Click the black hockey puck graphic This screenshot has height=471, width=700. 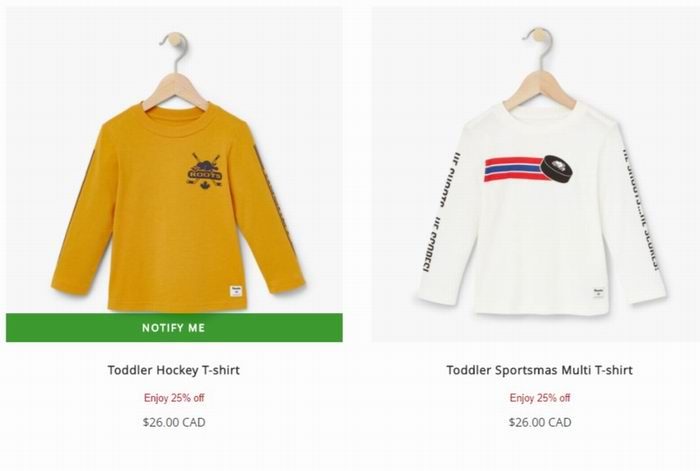pyautogui.click(x=557, y=170)
